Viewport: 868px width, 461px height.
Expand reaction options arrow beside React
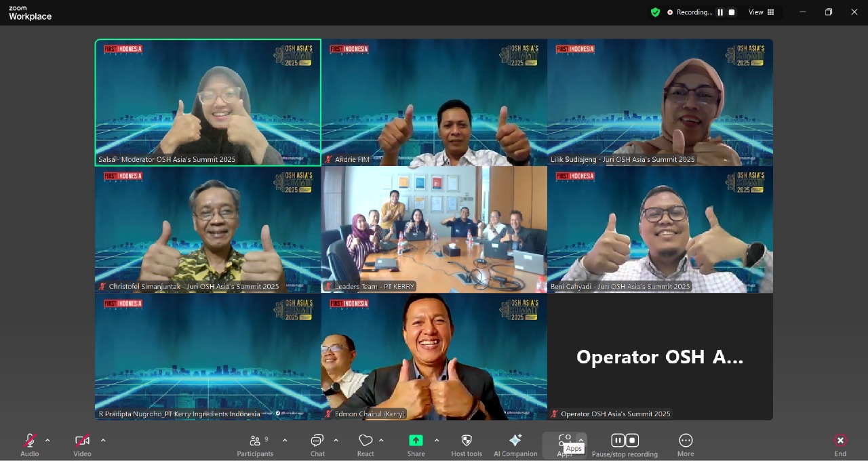(381, 441)
